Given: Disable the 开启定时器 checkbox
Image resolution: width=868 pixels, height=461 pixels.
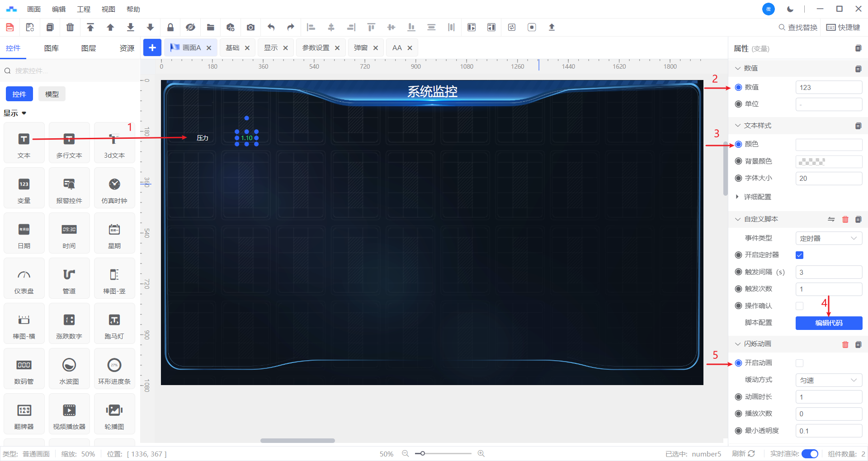Looking at the screenshot, I should click(x=799, y=255).
